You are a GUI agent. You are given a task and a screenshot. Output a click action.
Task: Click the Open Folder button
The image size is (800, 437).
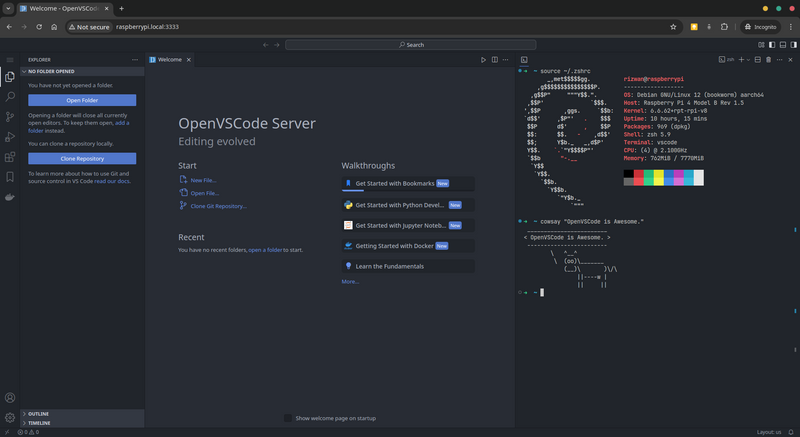82,100
